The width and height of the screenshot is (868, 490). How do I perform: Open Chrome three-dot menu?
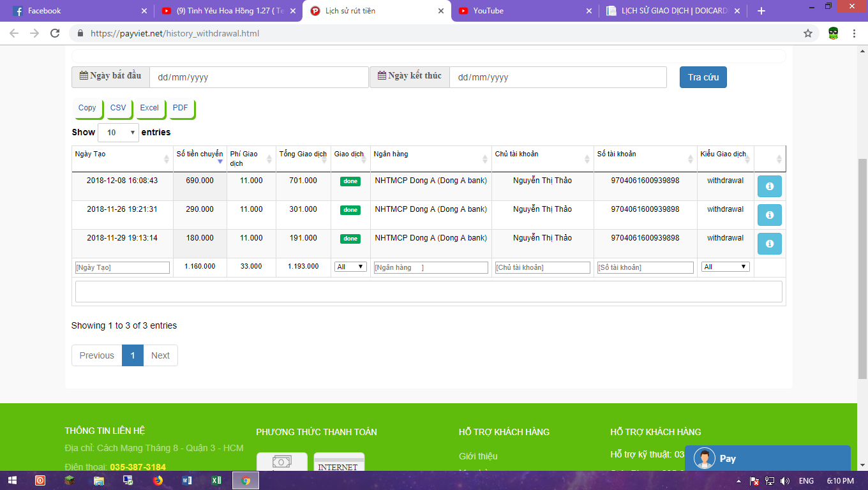[x=854, y=33]
